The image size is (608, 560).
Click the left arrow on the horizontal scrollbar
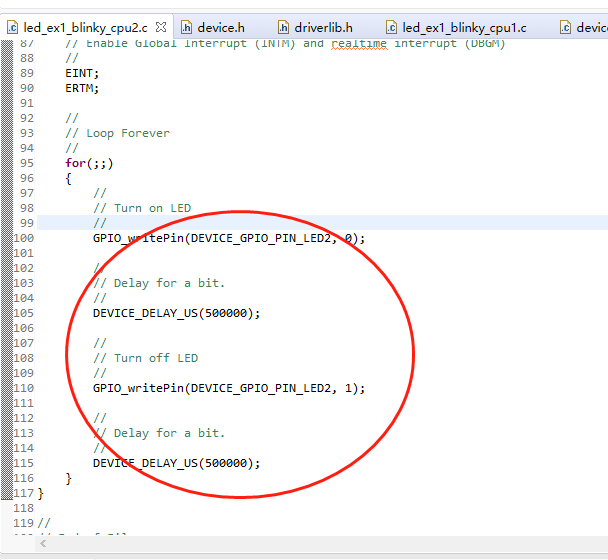click(x=43, y=543)
